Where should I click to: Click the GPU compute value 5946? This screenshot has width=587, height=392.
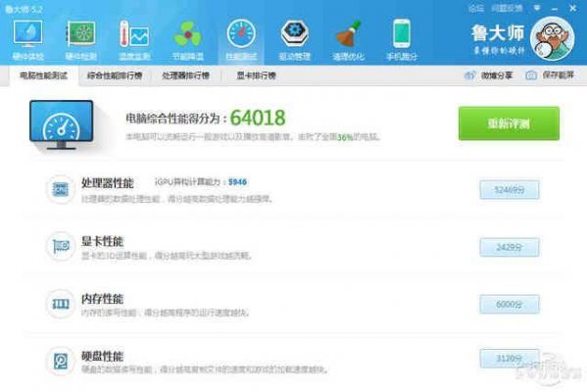pyautogui.click(x=237, y=182)
